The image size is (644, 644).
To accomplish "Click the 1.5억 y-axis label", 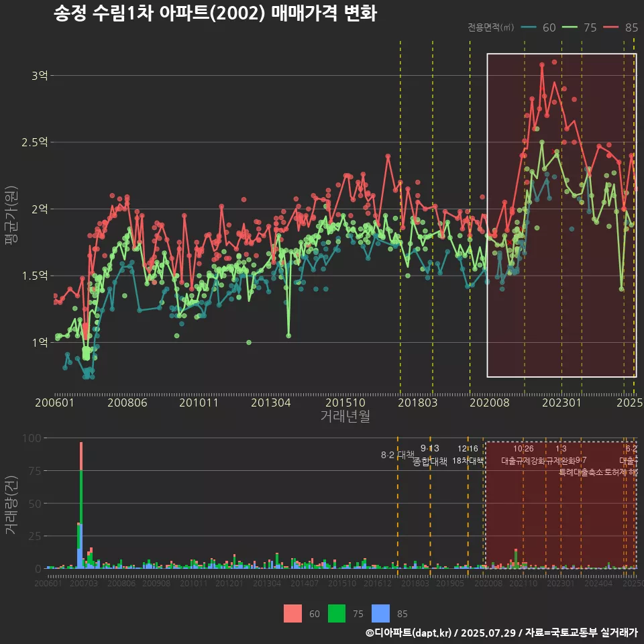I will [x=35, y=276].
